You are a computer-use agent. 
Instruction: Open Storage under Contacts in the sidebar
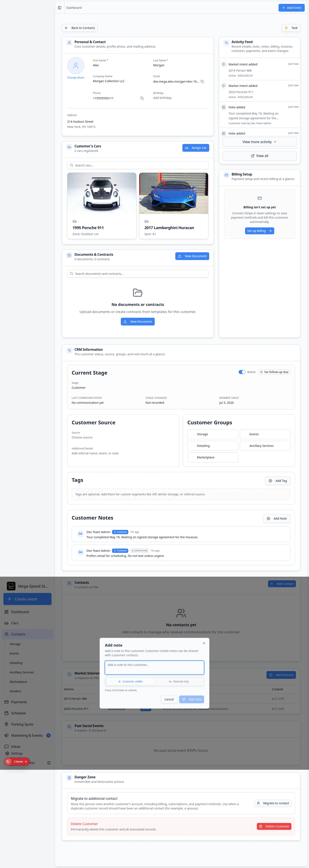[x=15, y=644]
